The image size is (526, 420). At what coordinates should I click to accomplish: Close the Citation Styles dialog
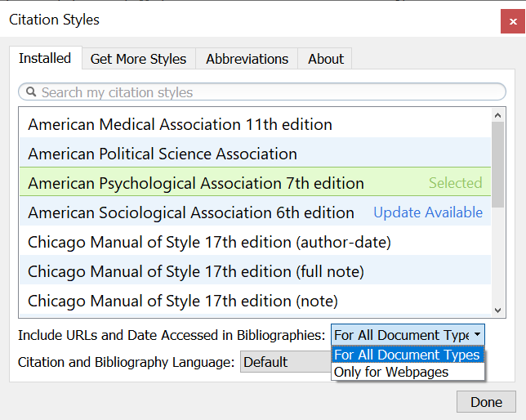coord(513,20)
